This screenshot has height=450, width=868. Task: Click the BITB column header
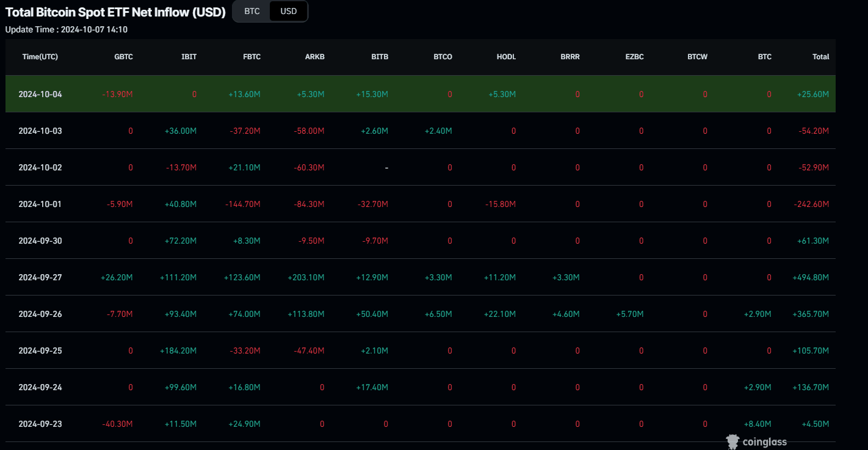(379, 57)
